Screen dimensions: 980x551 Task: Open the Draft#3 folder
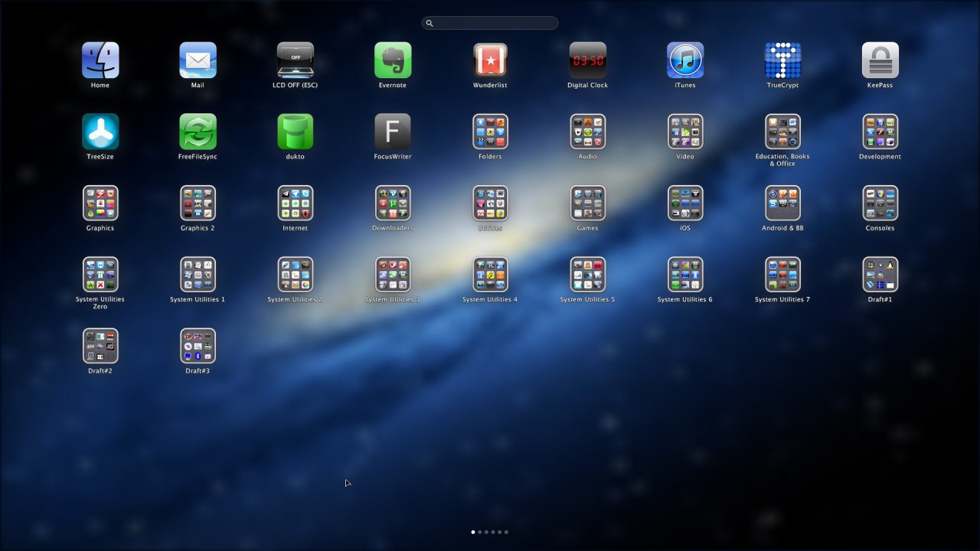click(x=198, y=346)
